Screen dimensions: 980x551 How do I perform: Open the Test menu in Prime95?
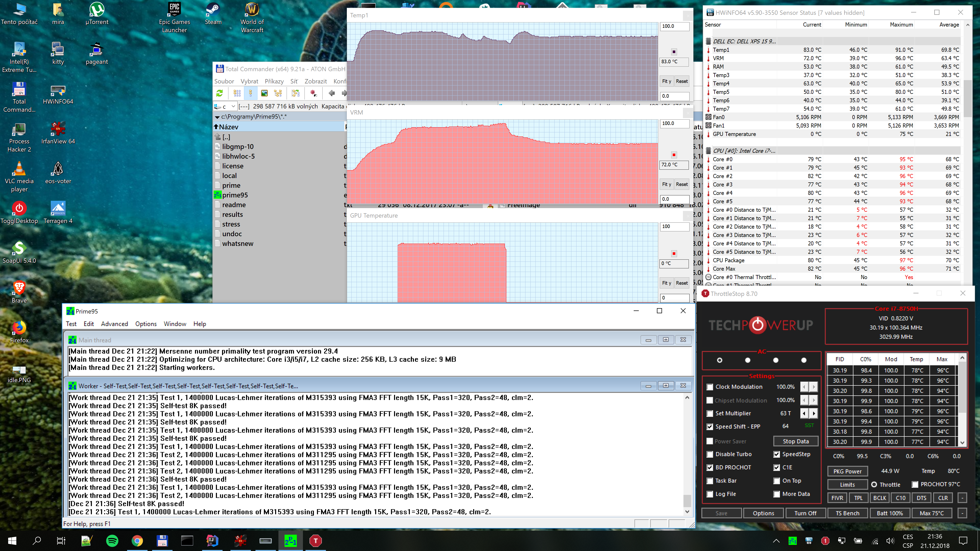(71, 324)
